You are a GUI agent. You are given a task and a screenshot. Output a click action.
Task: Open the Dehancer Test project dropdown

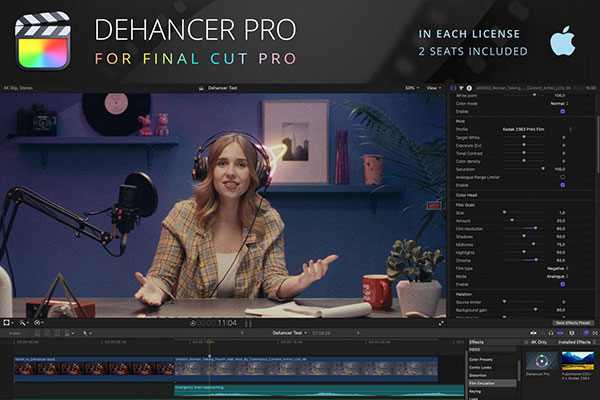(289, 333)
